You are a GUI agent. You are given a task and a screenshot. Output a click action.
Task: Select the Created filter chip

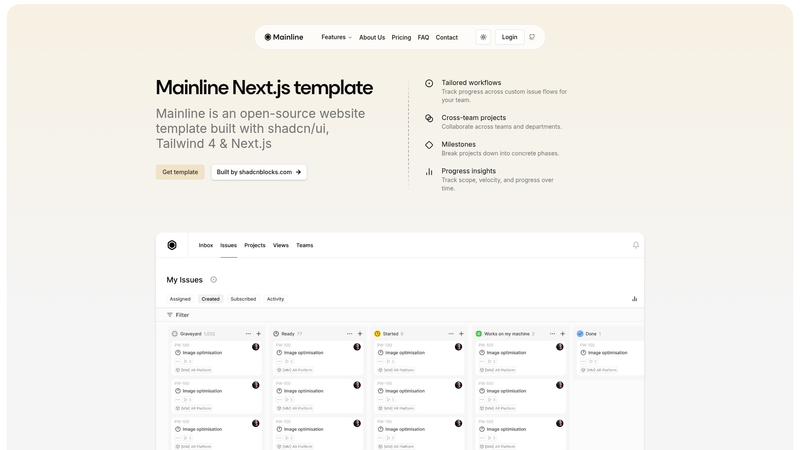[210, 299]
